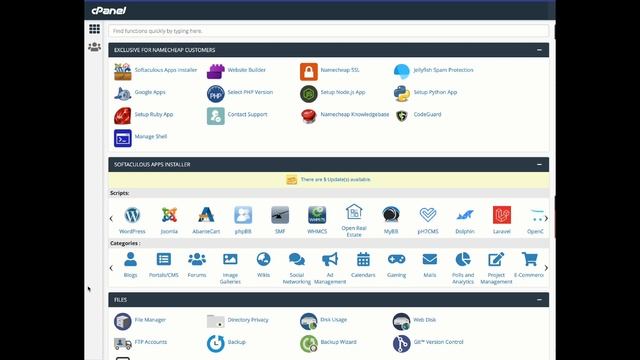The image size is (640, 360).
Task: Open Manage Shell
Action: [140, 138]
